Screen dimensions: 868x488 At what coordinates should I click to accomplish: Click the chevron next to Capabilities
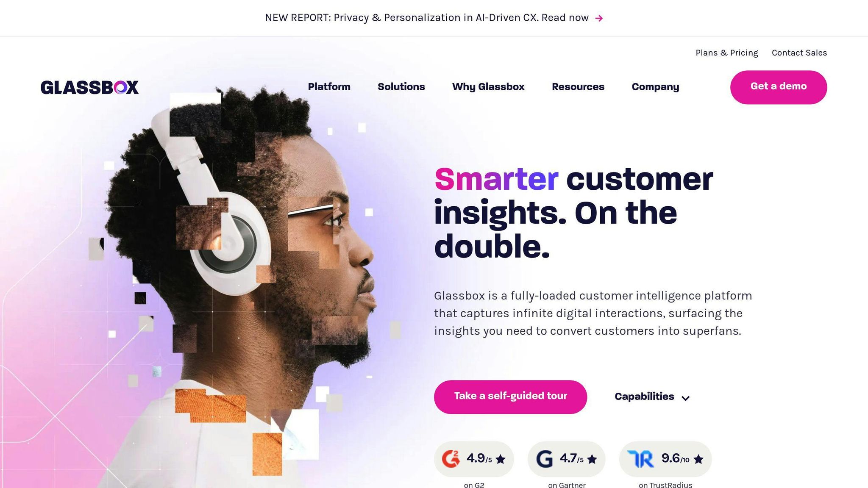(685, 398)
